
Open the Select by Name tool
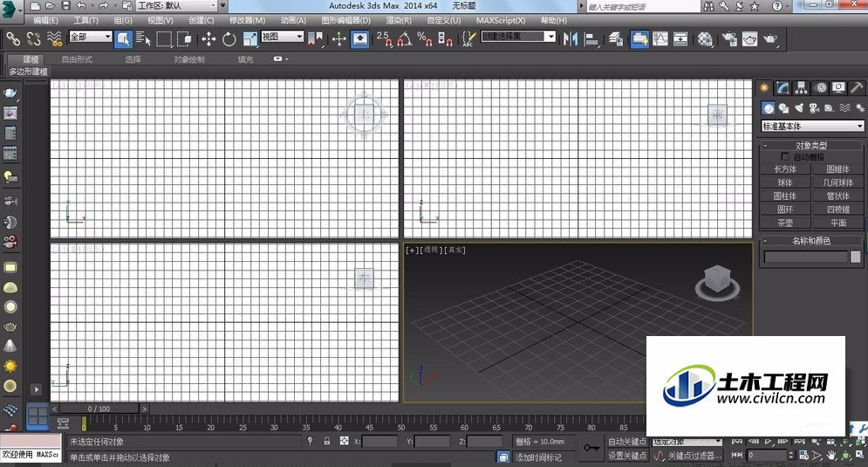tap(143, 38)
